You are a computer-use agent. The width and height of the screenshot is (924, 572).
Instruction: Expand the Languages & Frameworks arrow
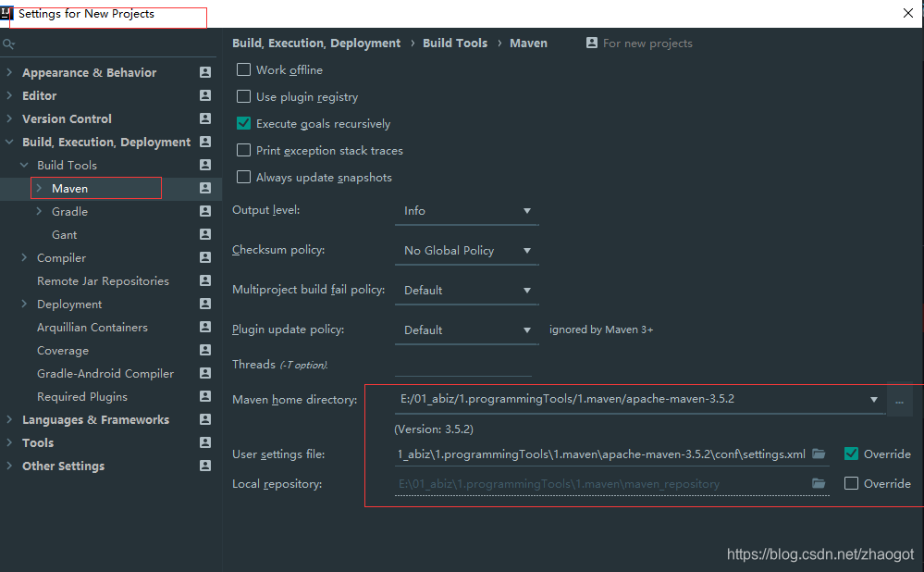[x=9, y=419]
